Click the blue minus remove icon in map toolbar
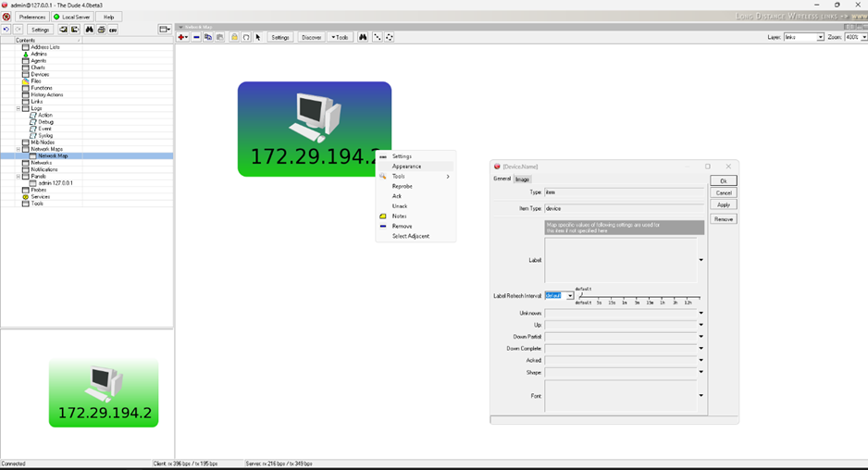Screen dimensions: 868x470 point(196,37)
